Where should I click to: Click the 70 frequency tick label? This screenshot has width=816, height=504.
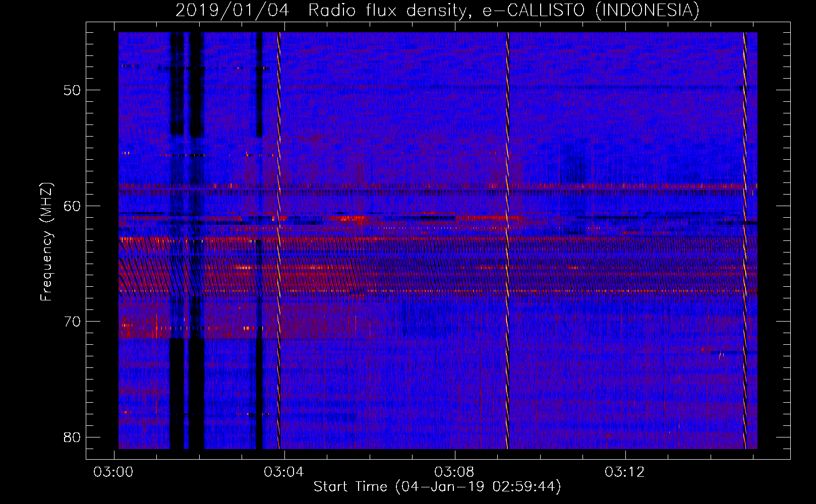click(x=72, y=322)
